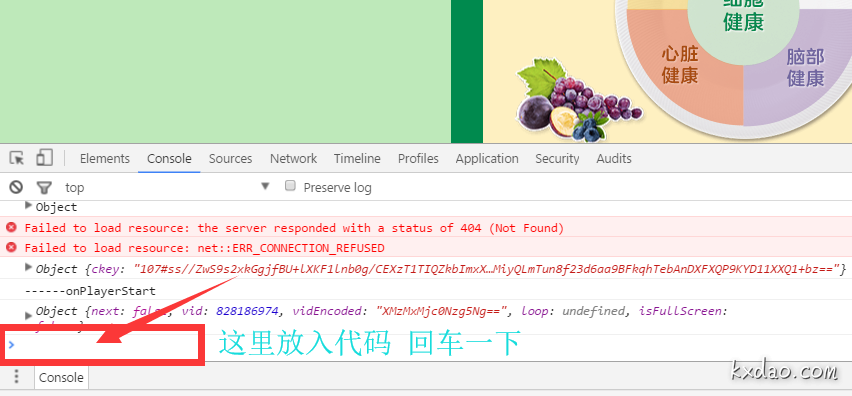Click the 心脏健康 segment on the wheel
852x396 pixels.
pyautogui.click(x=679, y=65)
